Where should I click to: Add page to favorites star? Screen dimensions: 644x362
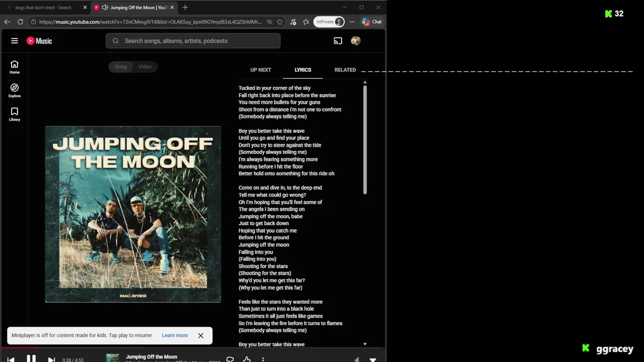coord(280,22)
